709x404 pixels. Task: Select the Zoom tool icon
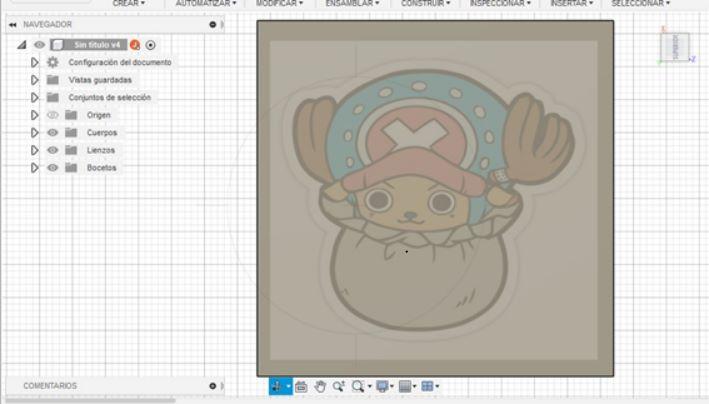point(339,386)
